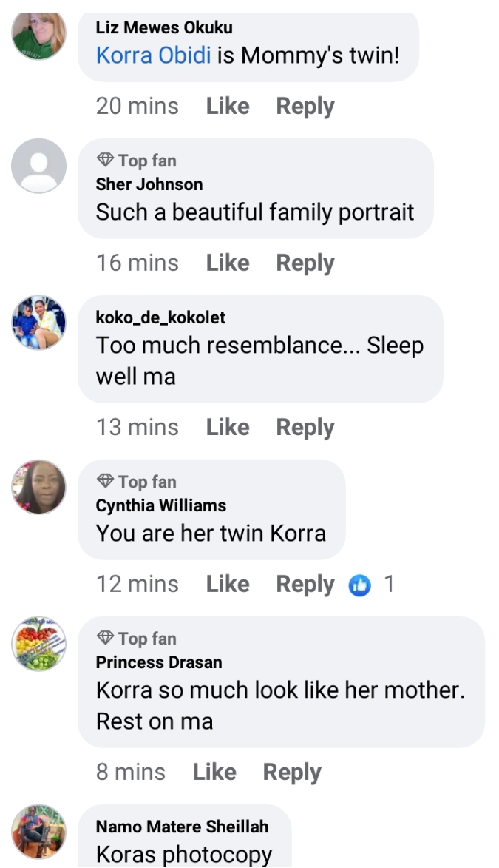Click Top fan diamond badge above Sher Johnson
The width and height of the screenshot is (499, 868).
[x=106, y=160]
